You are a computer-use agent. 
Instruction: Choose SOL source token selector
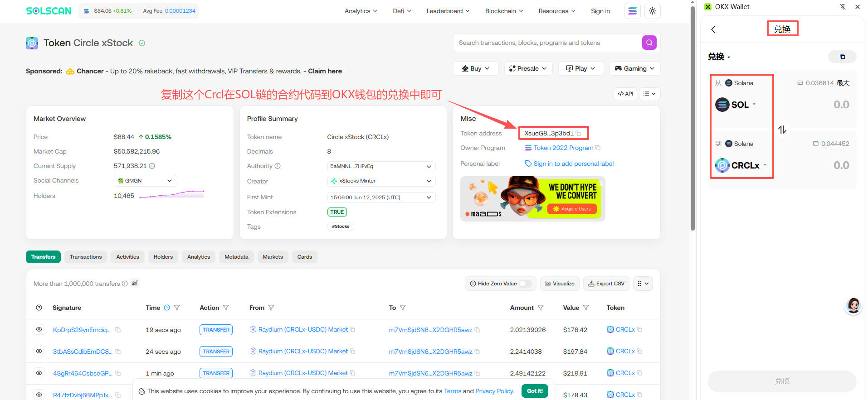click(735, 105)
